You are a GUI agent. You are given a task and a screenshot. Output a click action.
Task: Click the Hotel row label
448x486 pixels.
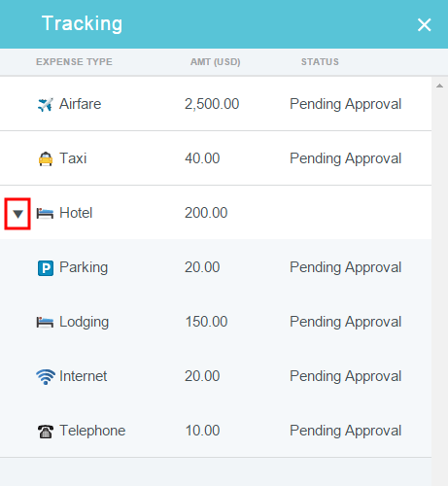click(76, 213)
